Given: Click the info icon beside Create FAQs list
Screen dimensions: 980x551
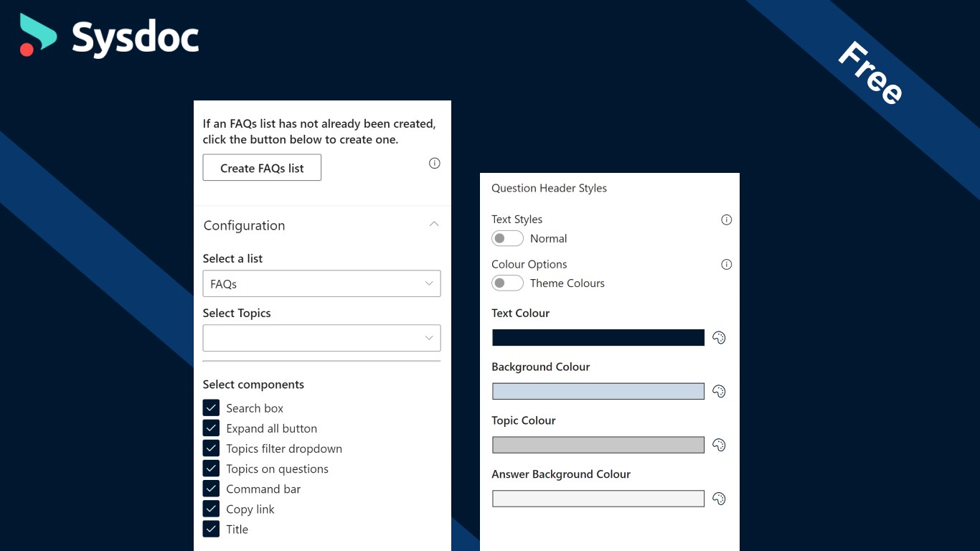Looking at the screenshot, I should (x=434, y=164).
